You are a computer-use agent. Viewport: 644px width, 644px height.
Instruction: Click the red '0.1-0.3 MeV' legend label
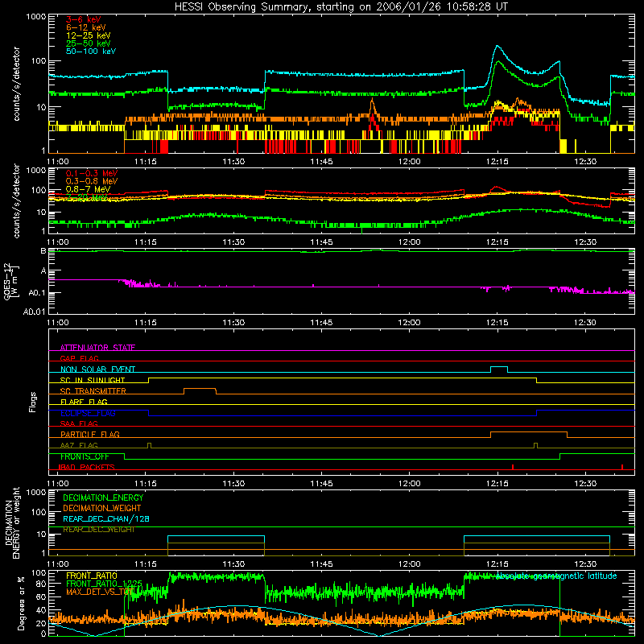pyautogui.click(x=92, y=173)
